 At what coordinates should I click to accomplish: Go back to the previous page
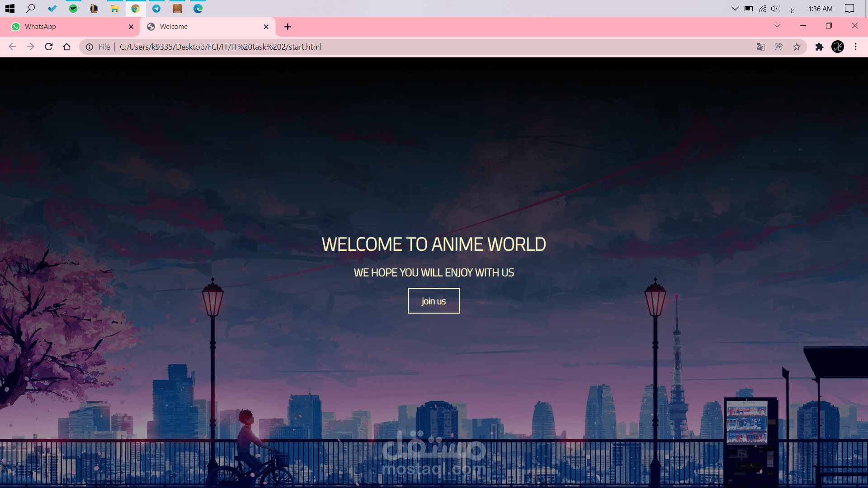pyautogui.click(x=13, y=47)
